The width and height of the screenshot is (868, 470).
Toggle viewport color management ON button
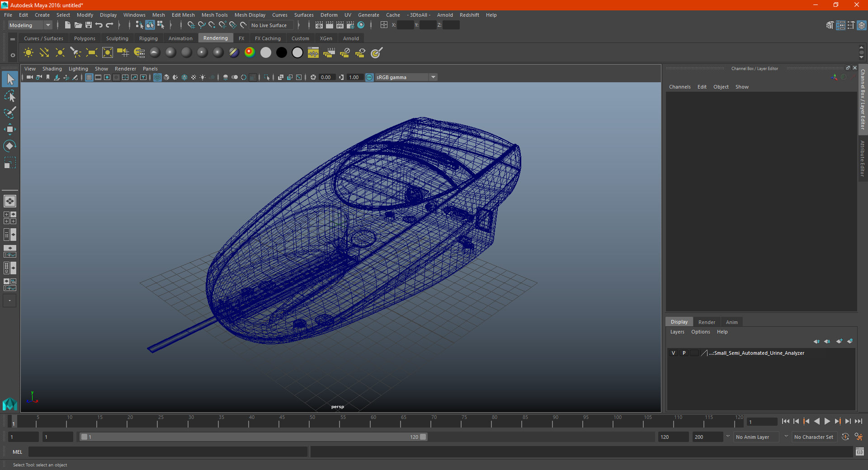click(369, 77)
